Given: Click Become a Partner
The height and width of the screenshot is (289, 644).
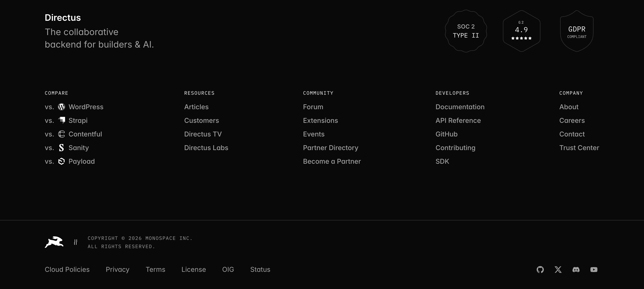Looking at the screenshot, I should click(x=332, y=161).
